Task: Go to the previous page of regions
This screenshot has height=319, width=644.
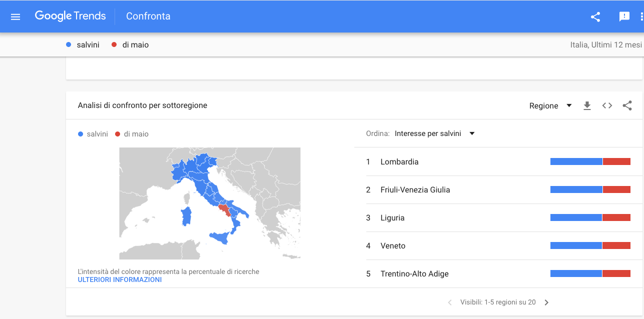Action: 450,302
